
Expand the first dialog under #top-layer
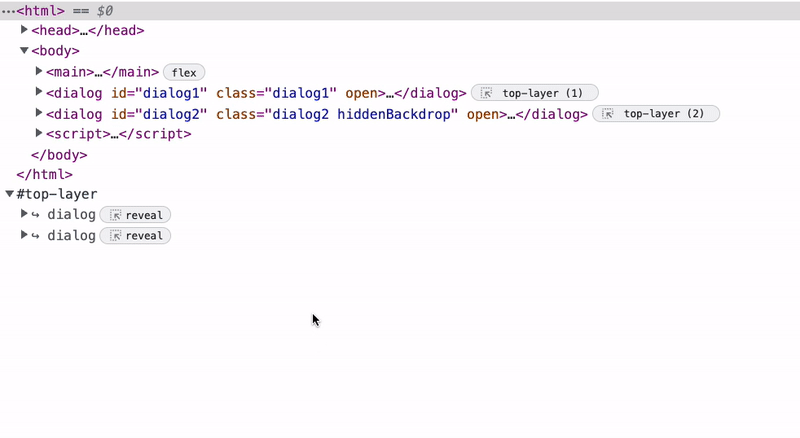point(25,215)
